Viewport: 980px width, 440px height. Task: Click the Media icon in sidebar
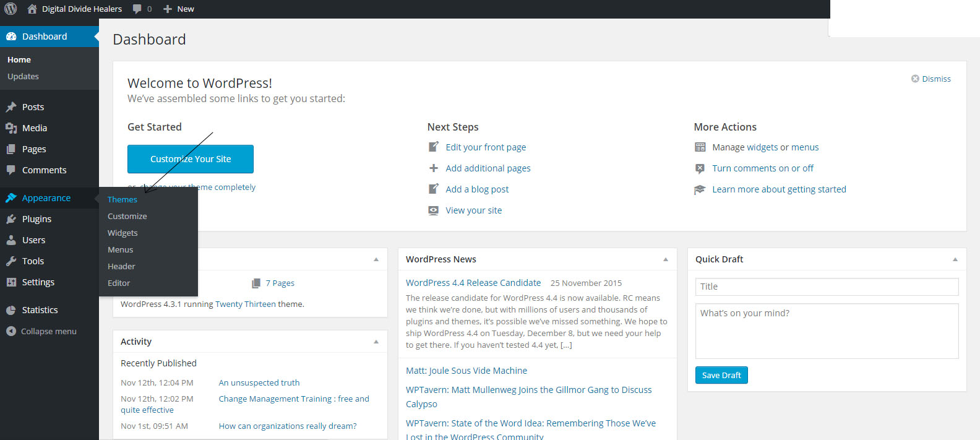11,128
